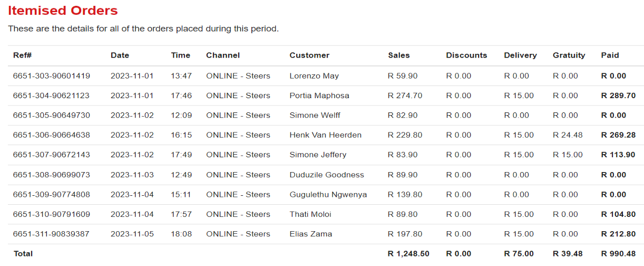The height and width of the screenshot is (266, 644).
Task: Click the Customer column header
Action: (x=309, y=55)
